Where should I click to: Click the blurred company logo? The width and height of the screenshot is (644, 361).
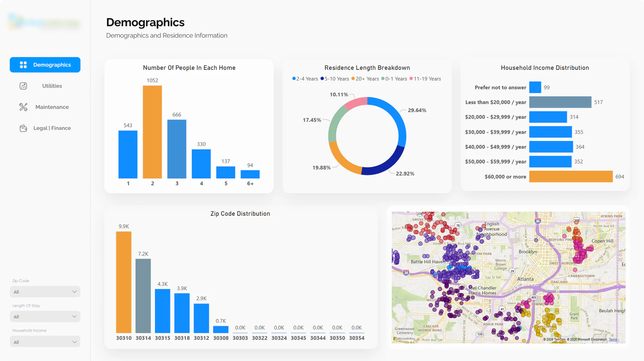(x=45, y=22)
